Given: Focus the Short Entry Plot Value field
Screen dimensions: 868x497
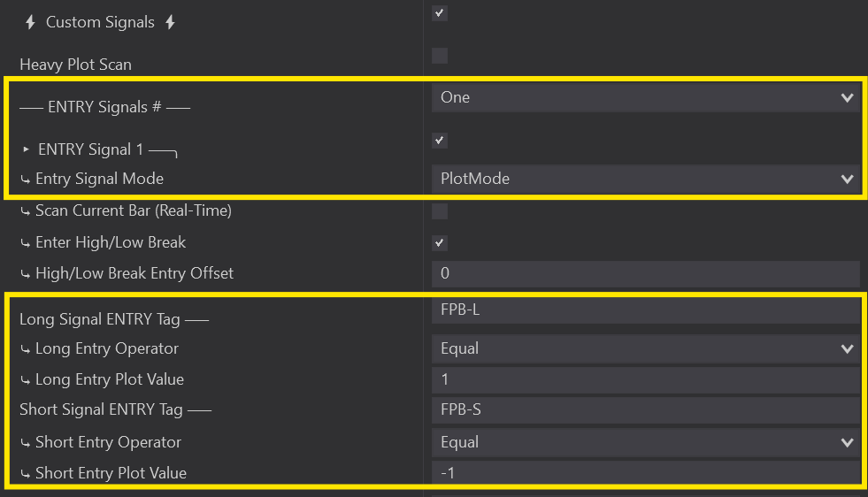Looking at the screenshot, I should click(x=645, y=473).
